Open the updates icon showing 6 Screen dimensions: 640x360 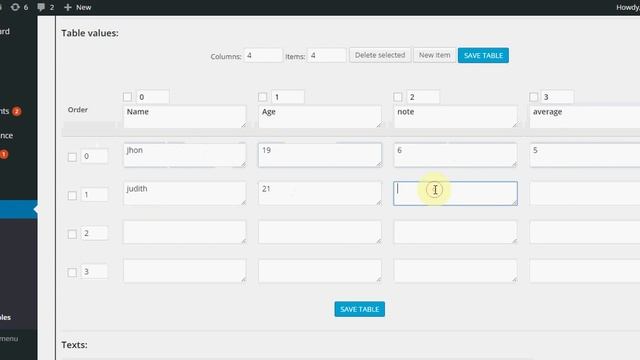(19, 7)
